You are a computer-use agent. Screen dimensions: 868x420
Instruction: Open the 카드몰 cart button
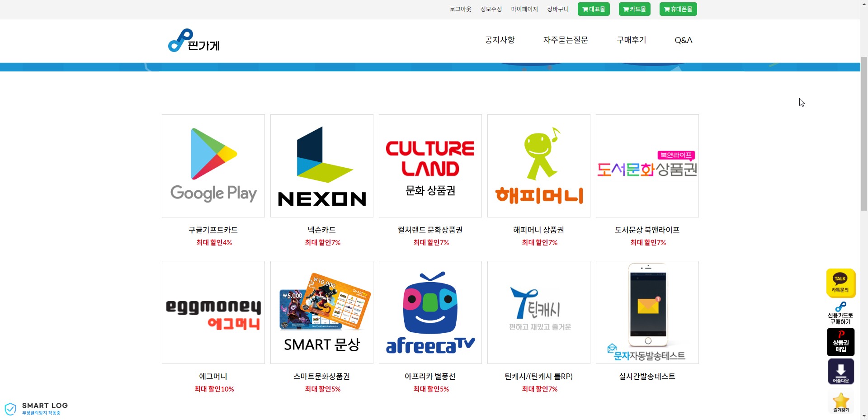point(634,9)
